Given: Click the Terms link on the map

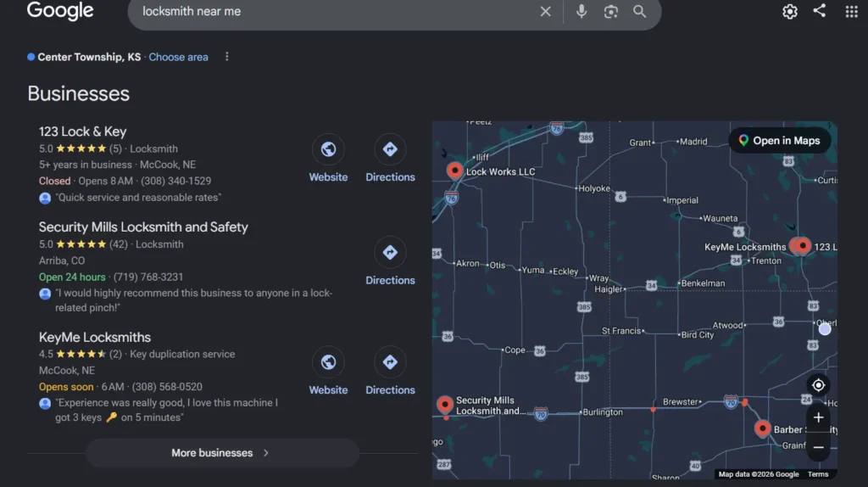Looking at the screenshot, I should click(x=818, y=474).
